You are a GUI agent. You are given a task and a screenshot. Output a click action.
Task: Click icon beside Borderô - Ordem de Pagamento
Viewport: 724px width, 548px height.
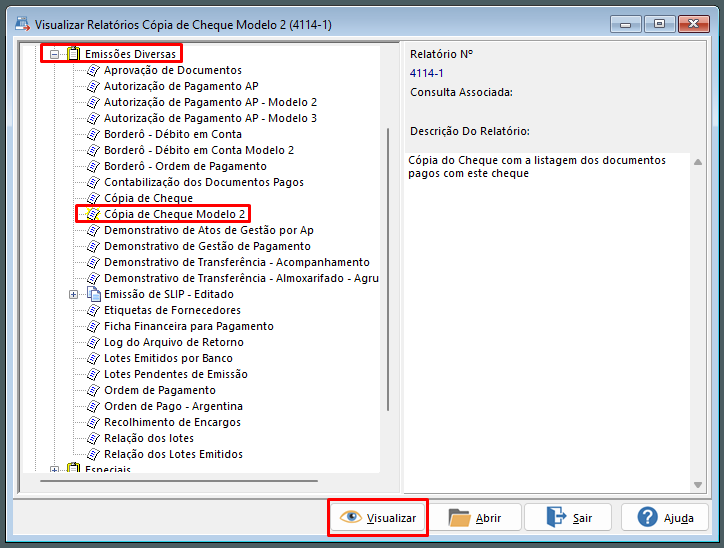pyautogui.click(x=94, y=166)
